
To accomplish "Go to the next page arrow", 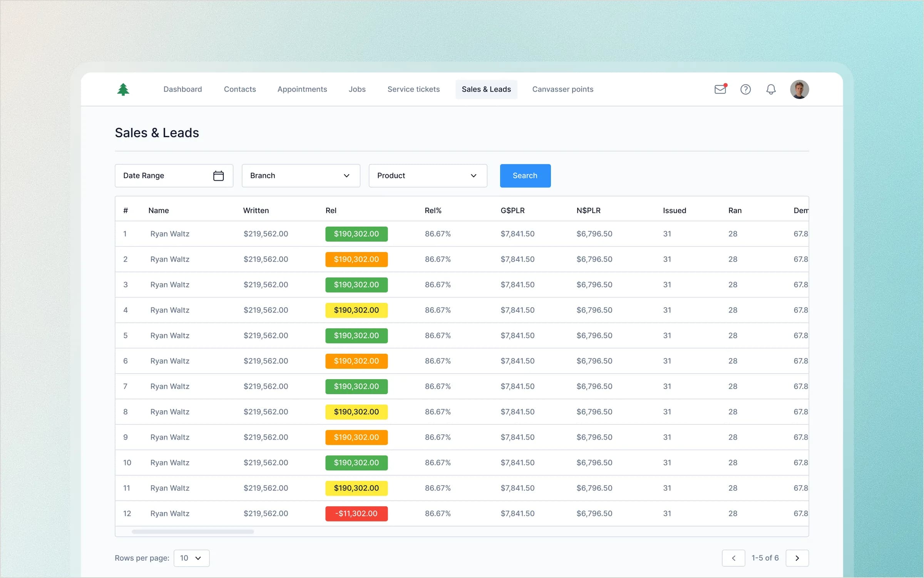I will pos(797,558).
